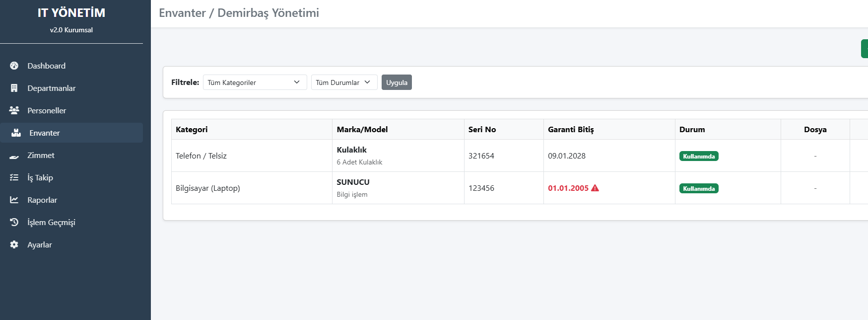Click the Personeller people icon
Screen dimensions: 868x320
tap(14, 110)
